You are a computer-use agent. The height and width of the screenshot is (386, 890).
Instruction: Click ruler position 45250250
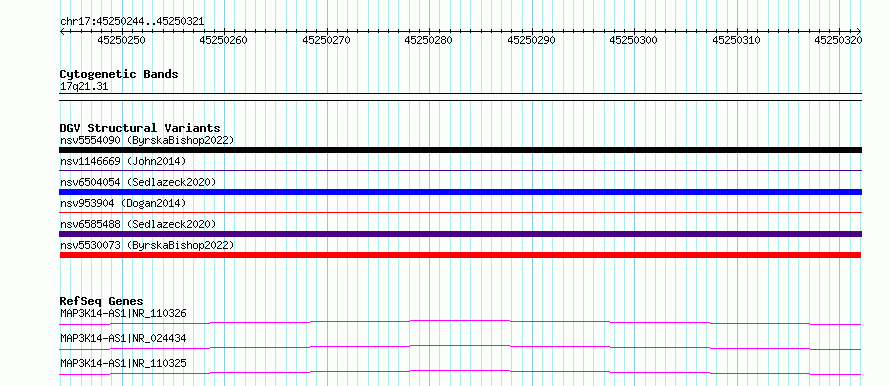[x=121, y=40]
